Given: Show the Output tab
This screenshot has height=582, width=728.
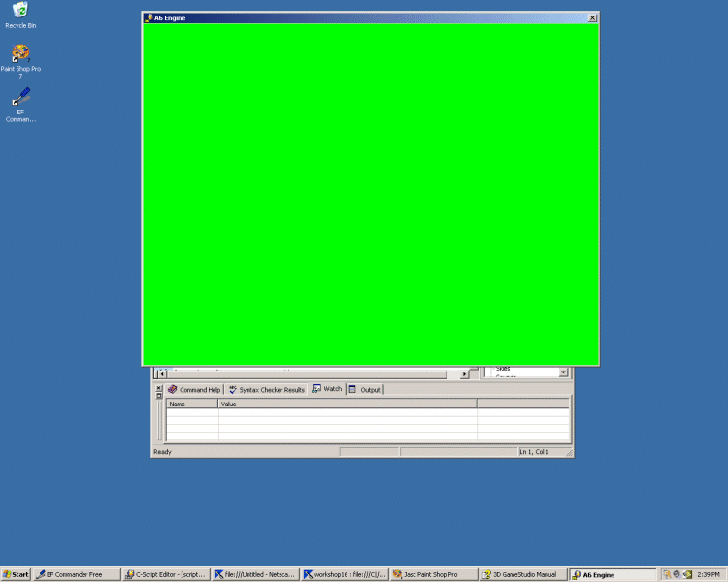Looking at the screenshot, I should tap(365, 389).
